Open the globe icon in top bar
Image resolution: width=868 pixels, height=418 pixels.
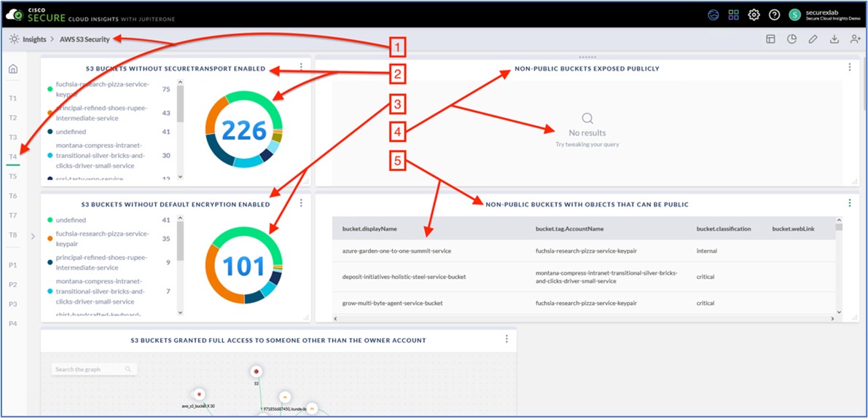(713, 15)
